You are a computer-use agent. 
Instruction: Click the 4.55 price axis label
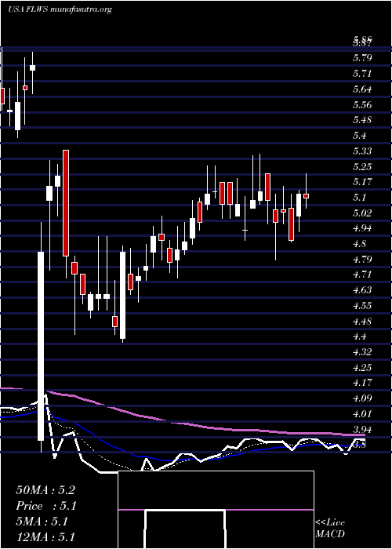pos(362,306)
